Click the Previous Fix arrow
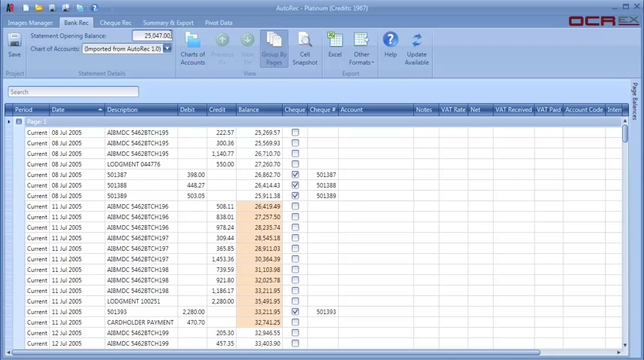644x360 pixels. tap(222, 49)
